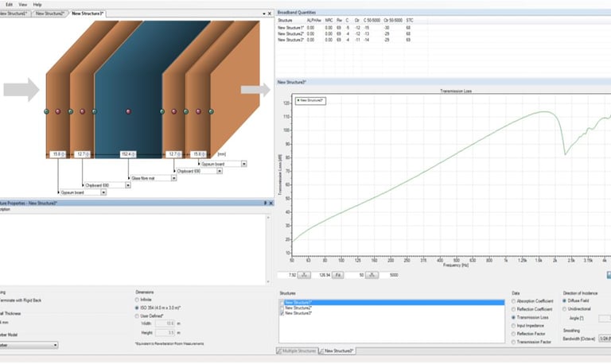Click the green node at the exit face of the structure
Screen dimensions: 611x364
211,111
